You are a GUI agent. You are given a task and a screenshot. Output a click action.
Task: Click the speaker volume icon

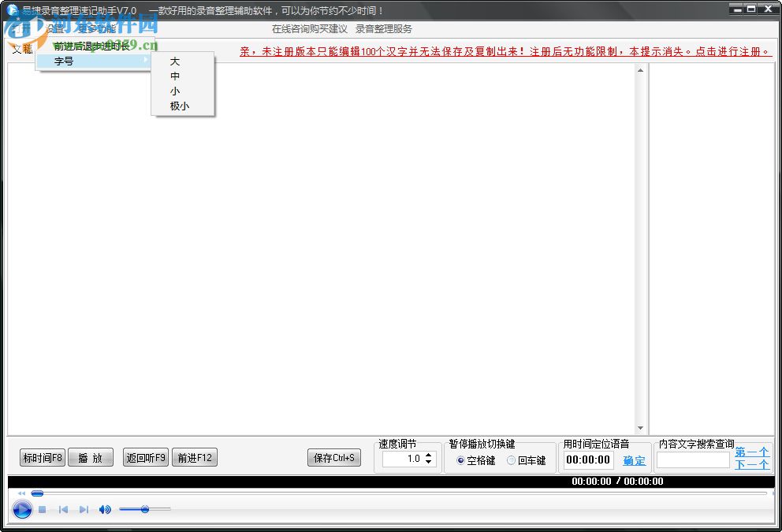[103, 509]
